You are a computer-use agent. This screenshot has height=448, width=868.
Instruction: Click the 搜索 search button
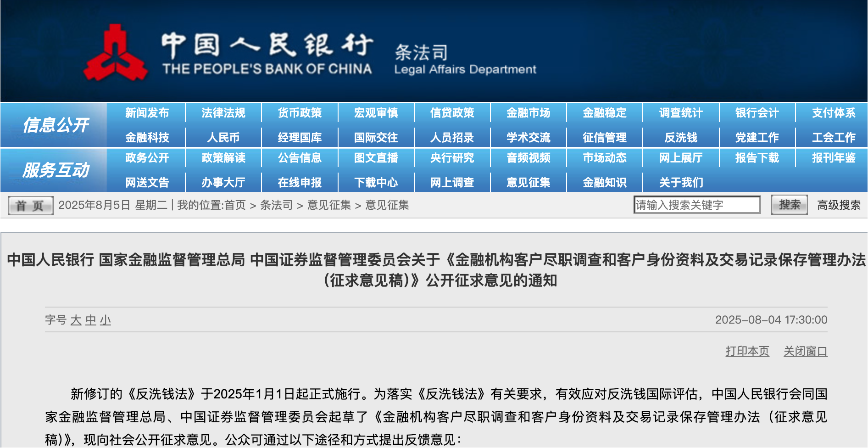tap(789, 205)
